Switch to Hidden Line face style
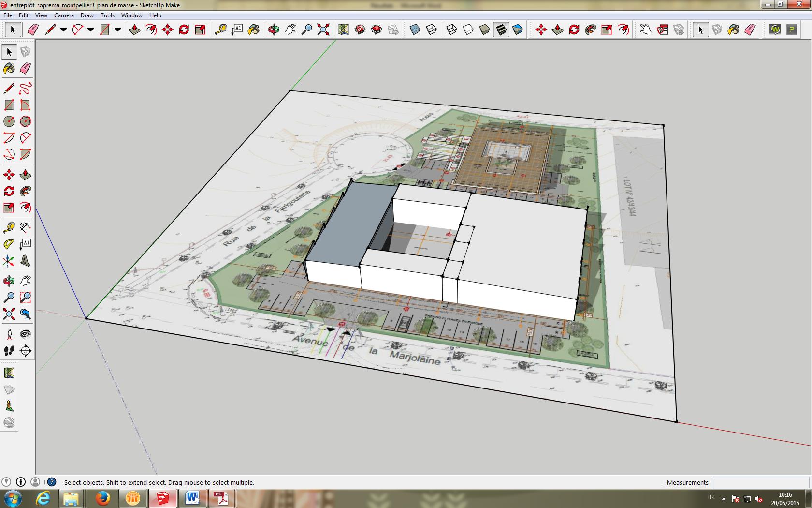 click(x=468, y=30)
